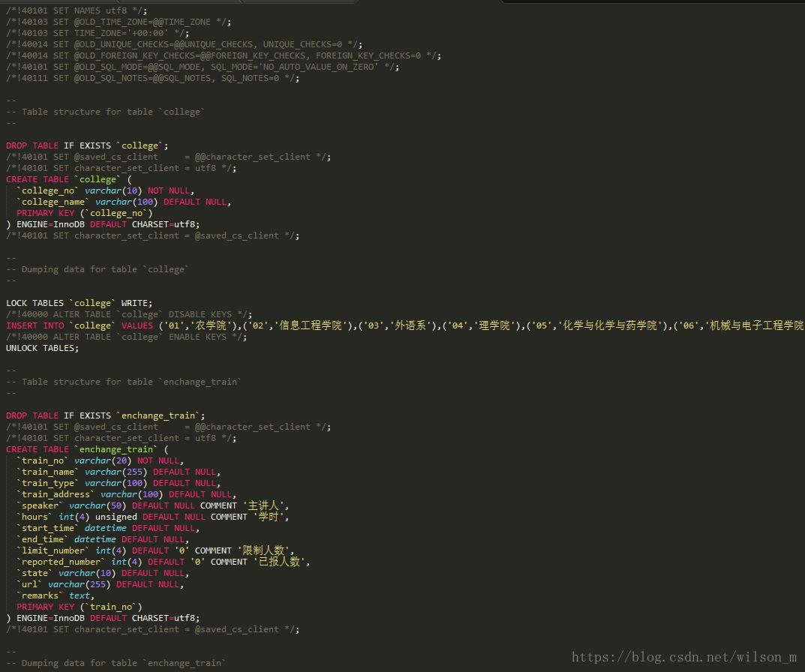805x672 pixels.
Task: Select the `college_no` varchar(10) column line
Action: 105,190
